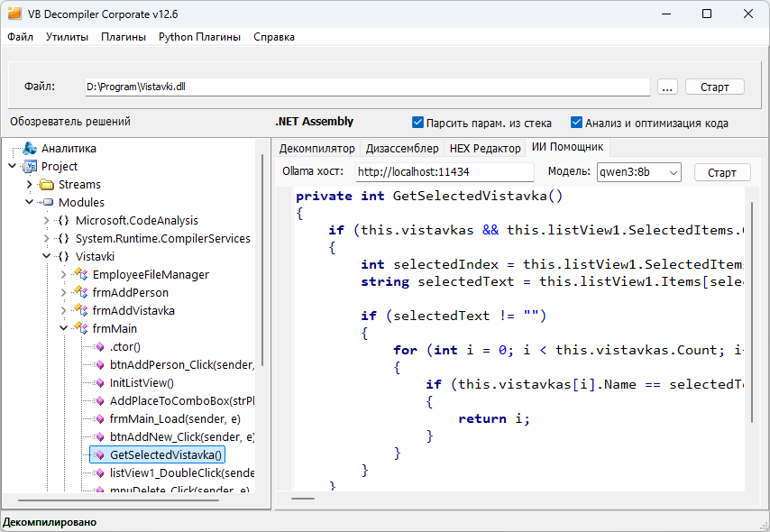Click Старт button in ИИ Помощник panel

point(722,172)
